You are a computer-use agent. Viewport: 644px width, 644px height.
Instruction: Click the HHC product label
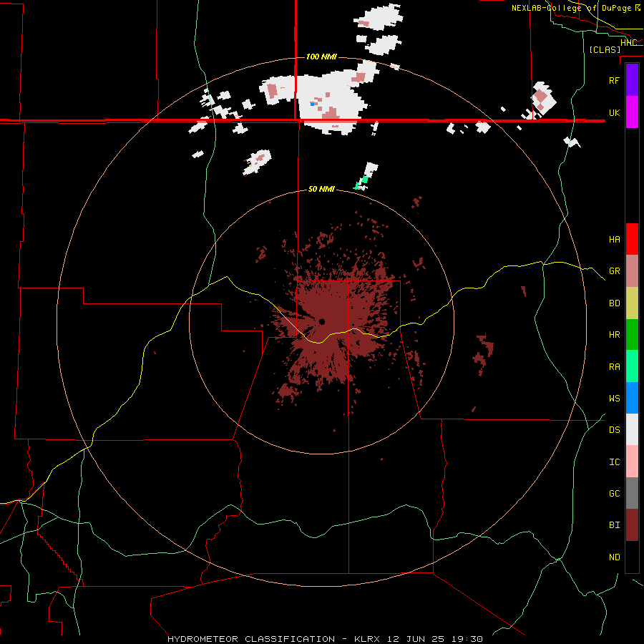click(629, 42)
